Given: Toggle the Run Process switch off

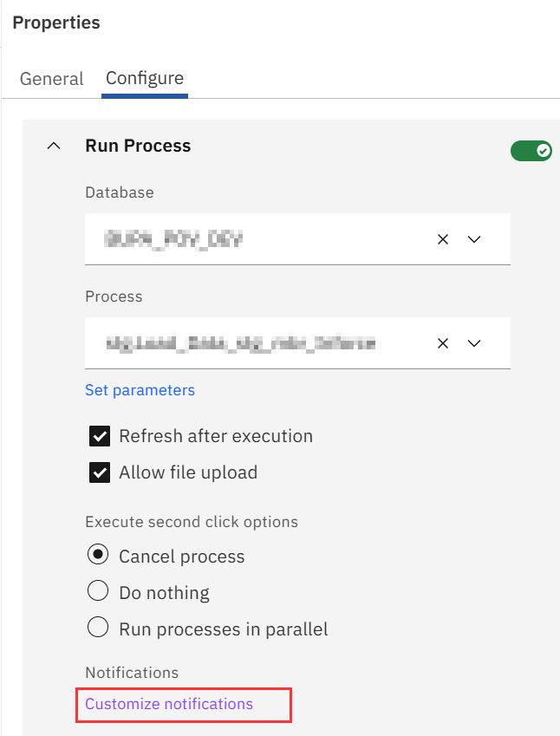Looking at the screenshot, I should pos(531,151).
